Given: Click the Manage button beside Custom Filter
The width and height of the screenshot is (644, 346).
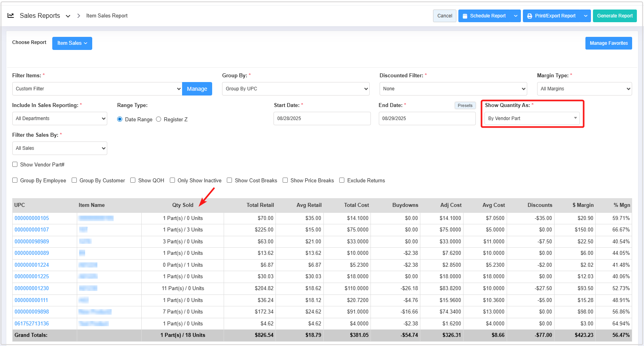Looking at the screenshot, I should [197, 89].
